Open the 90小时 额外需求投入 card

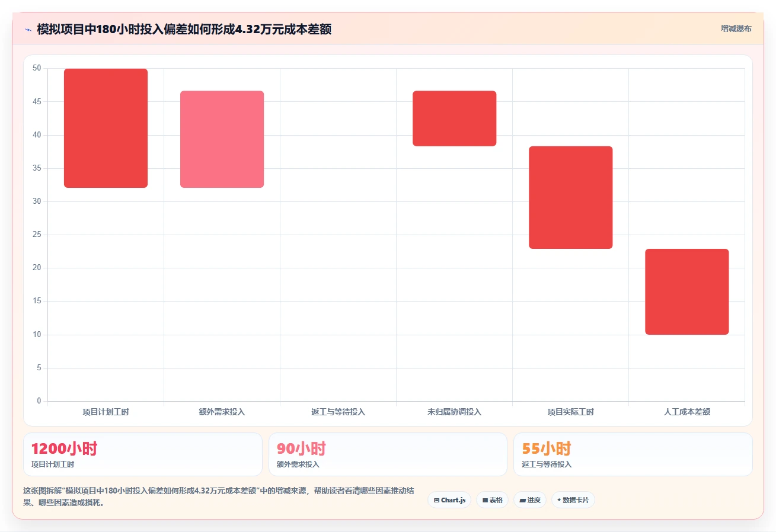click(x=388, y=454)
